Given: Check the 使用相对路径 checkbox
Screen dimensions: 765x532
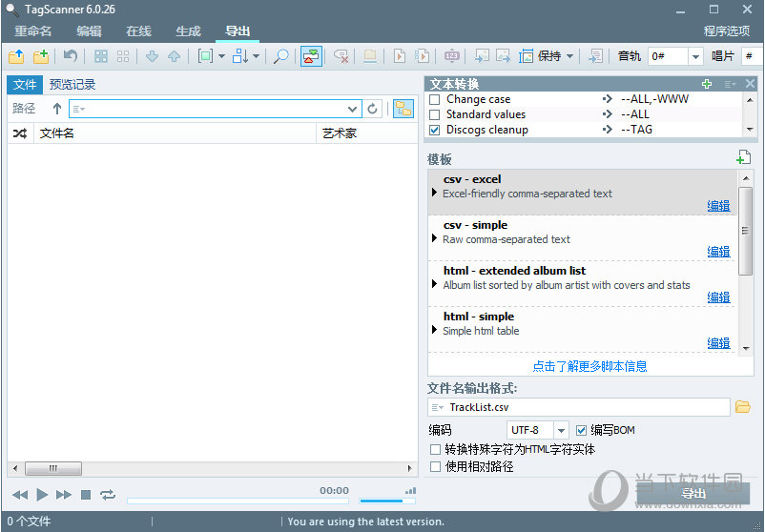Looking at the screenshot, I should coord(435,466).
